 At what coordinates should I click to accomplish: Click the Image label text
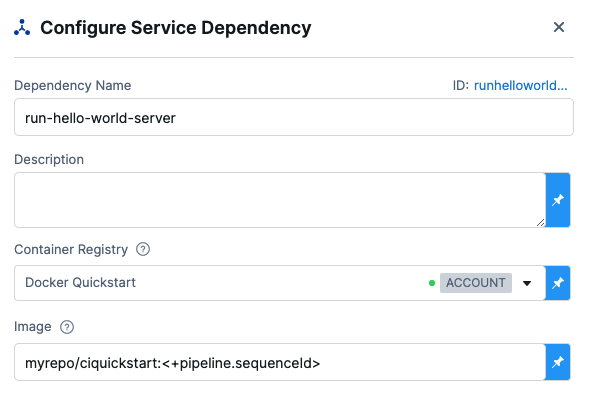(x=32, y=327)
